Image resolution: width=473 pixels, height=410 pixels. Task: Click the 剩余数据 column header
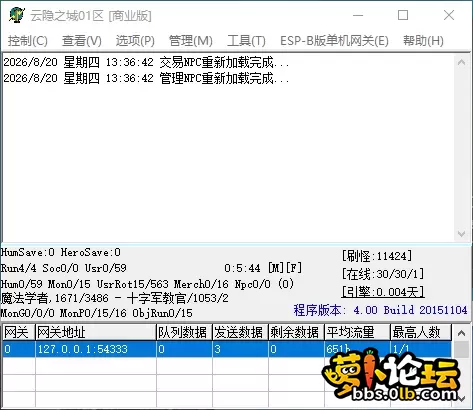pyautogui.click(x=296, y=332)
